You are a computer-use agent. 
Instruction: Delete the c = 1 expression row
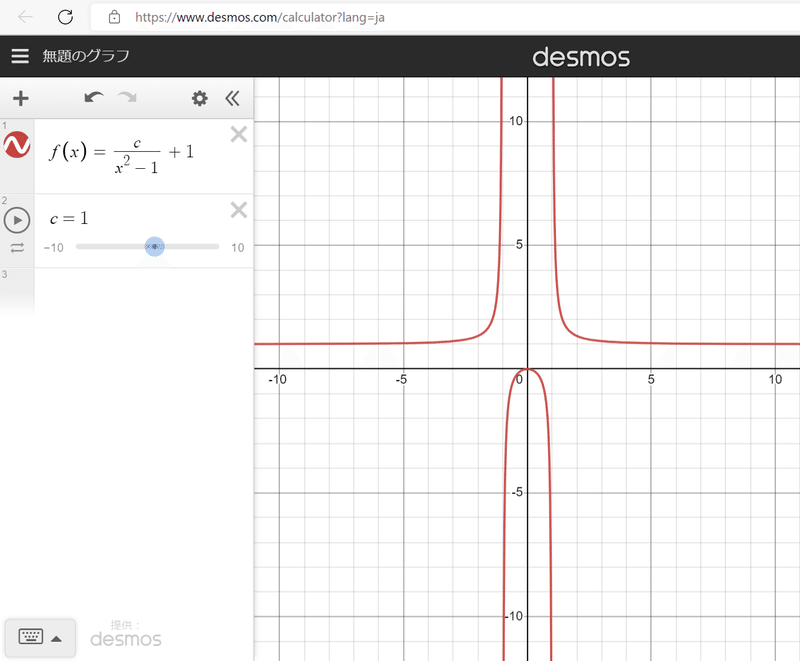[x=239, y=210]
